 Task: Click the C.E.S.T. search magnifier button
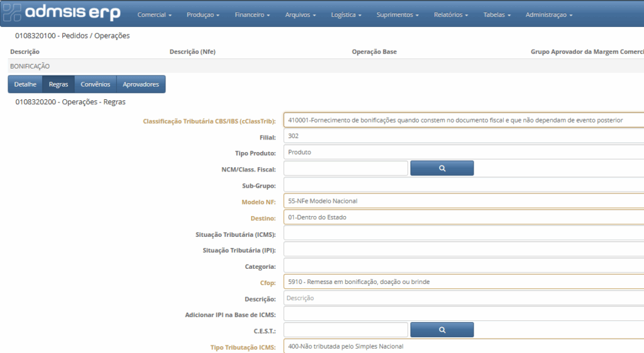[441, 330]
